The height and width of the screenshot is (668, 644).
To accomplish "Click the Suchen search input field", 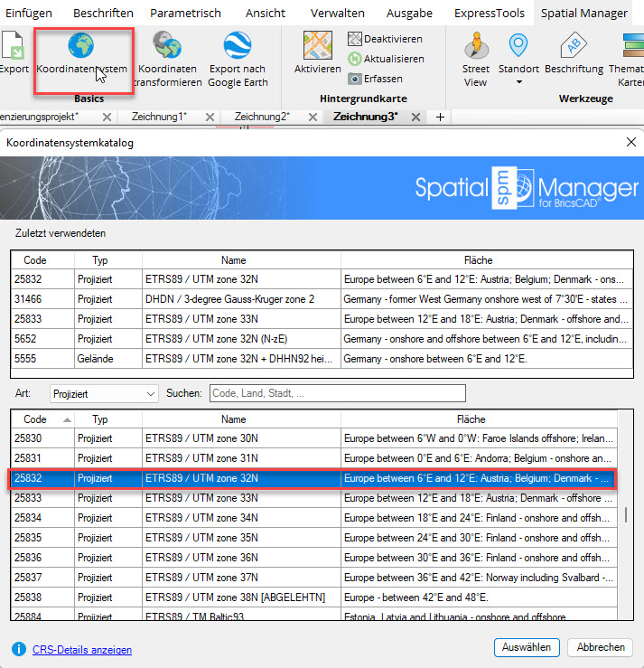I will (337, 393).
